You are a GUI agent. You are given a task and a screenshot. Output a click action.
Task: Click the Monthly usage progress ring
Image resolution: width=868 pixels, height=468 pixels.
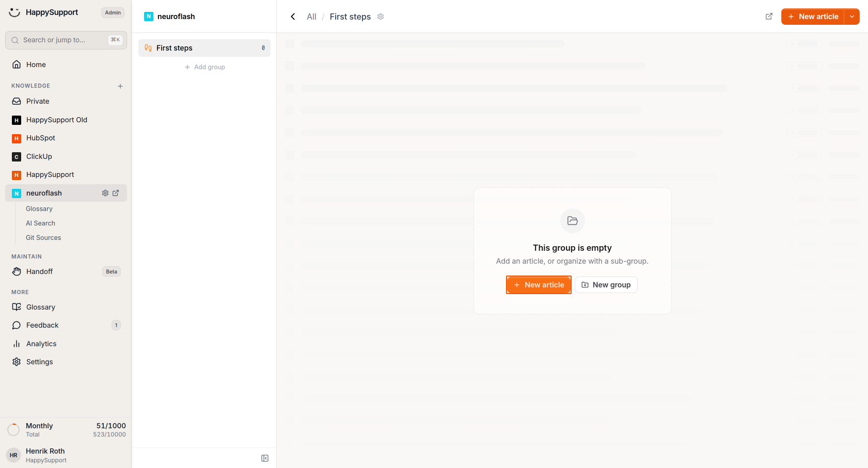tap(13, 429)
